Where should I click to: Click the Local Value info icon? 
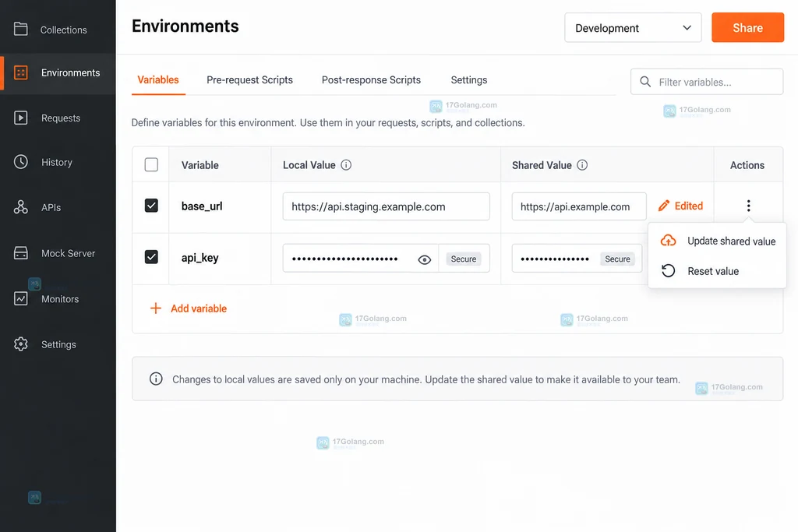[346, 165]
